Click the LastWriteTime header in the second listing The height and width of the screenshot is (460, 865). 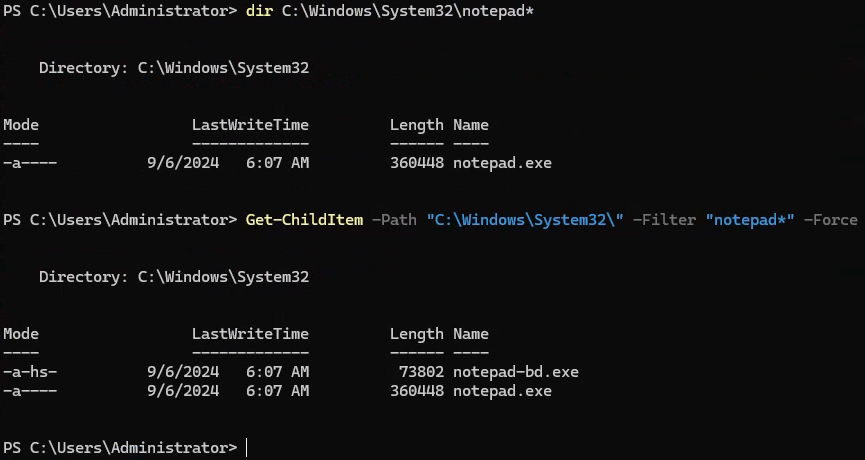click(x=250, y=334)
